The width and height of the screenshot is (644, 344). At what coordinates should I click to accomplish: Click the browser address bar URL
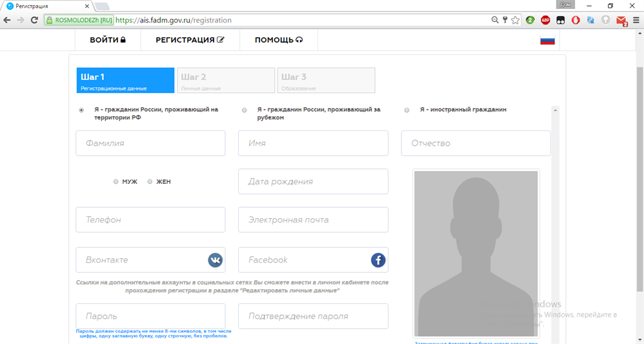[x=174, y=20]
